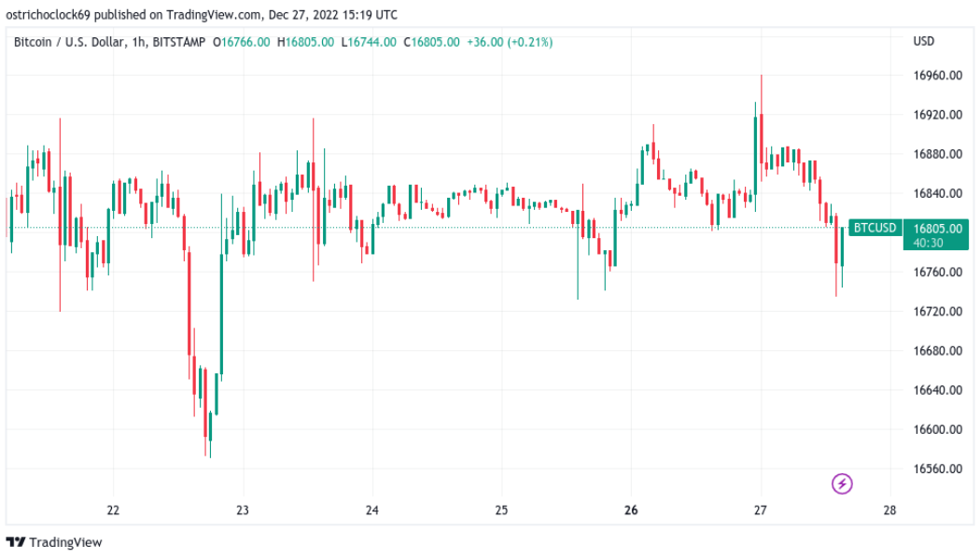Select the 1h interval label in legend
Image resolution: width=980 pixels, height=560 pixels.
tap(139, 42)
